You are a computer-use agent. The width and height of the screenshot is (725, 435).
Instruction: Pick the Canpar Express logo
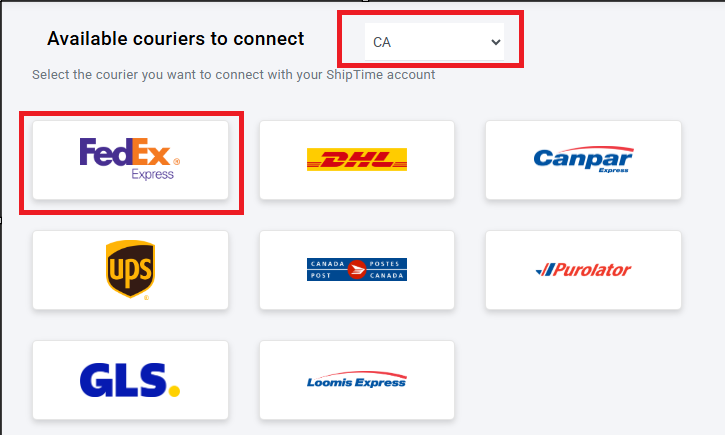(x=584, y=159)
